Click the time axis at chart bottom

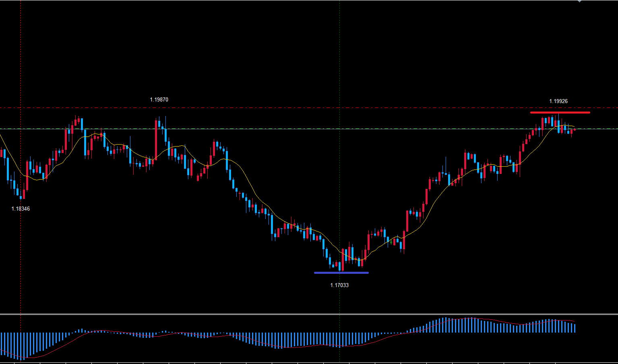point(309,362)
